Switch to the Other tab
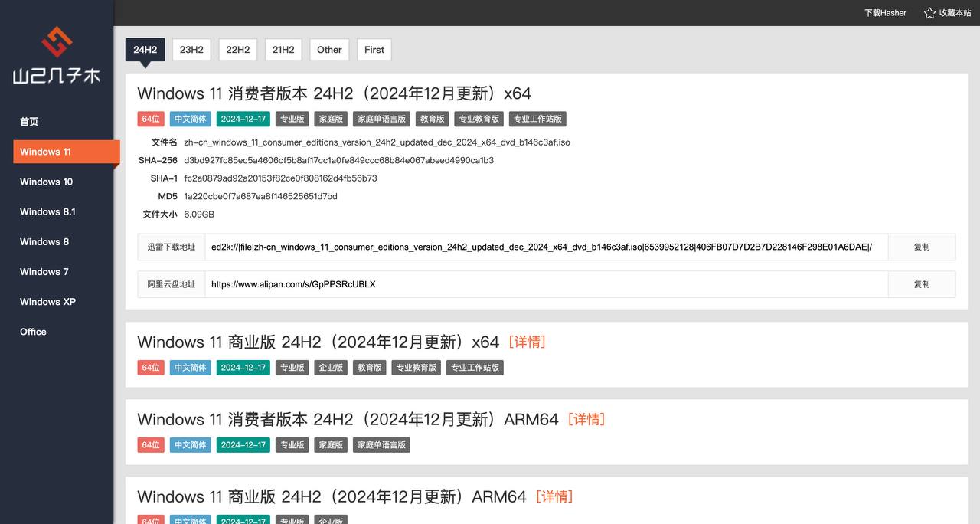The height and width of the screenshot is (524, 980). pos(329,50)
